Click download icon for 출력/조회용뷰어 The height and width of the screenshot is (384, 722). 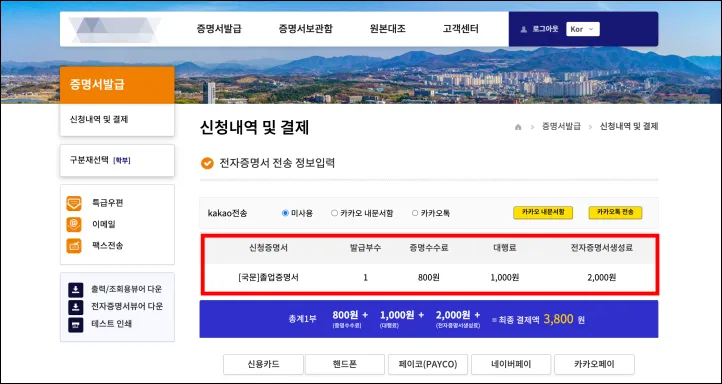76,290
